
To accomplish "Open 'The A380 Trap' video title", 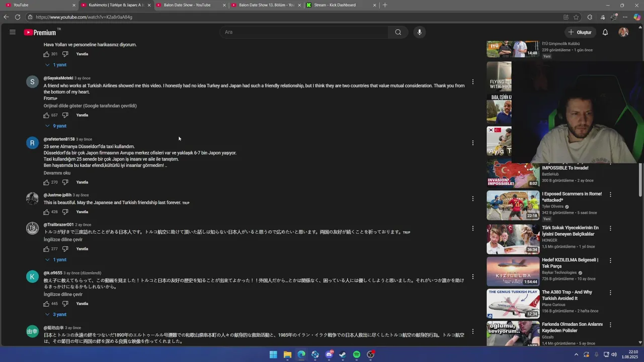I will (x=567, y=295).
